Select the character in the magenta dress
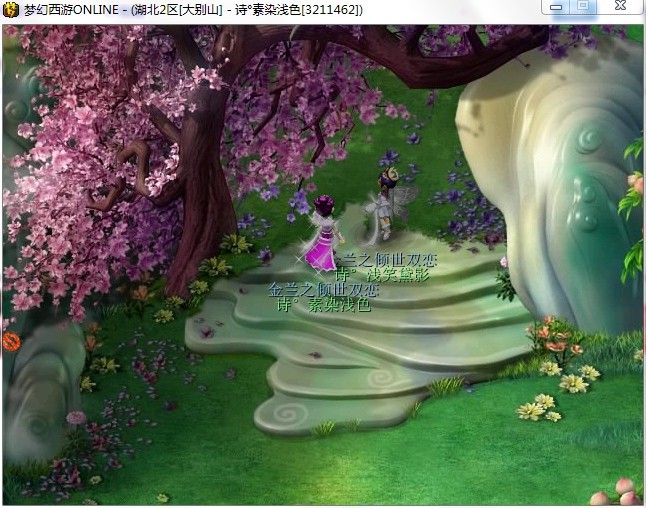646x508 pixels. pos(323,233)
